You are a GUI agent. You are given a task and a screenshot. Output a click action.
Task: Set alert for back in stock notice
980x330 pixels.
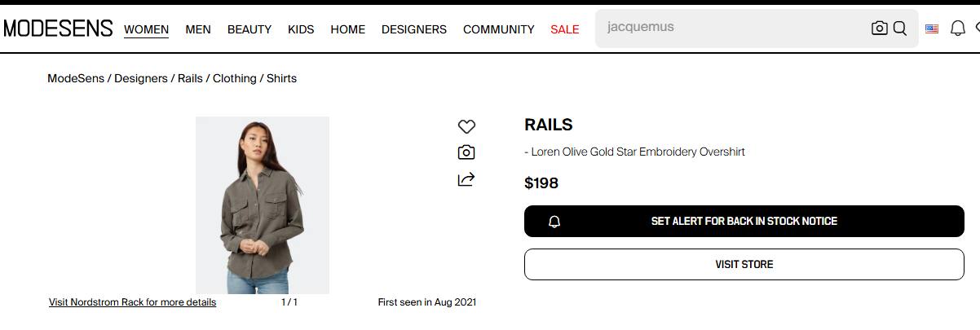[x=744, y=221]
